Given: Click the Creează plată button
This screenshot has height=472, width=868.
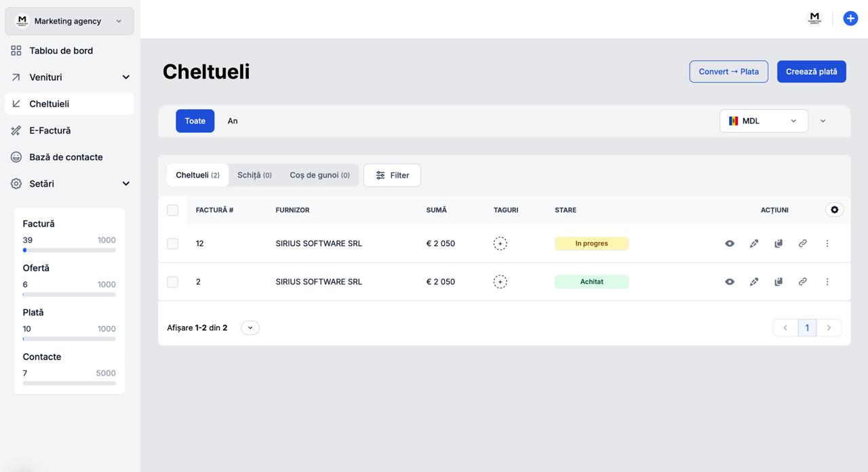Looking at the screenshot, I should click(811, 71).
